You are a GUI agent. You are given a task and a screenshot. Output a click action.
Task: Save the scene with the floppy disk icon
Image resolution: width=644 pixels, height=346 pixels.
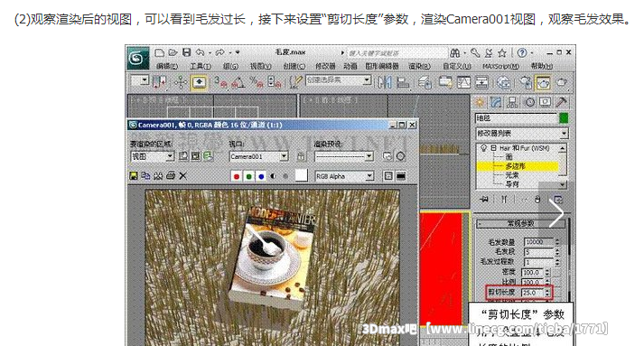tap(186, 52)
